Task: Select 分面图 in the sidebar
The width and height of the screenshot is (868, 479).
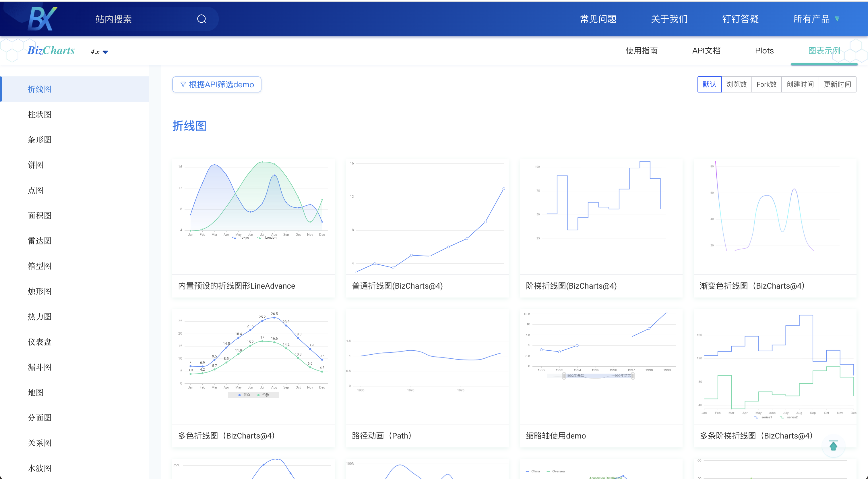Action: [74, 418]
